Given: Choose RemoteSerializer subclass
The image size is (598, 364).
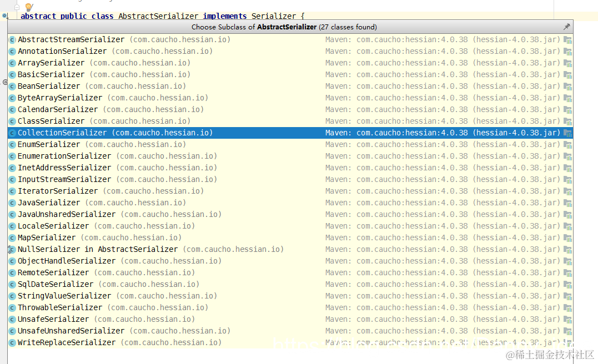Looking at the screenshot, I should point(290,273).
